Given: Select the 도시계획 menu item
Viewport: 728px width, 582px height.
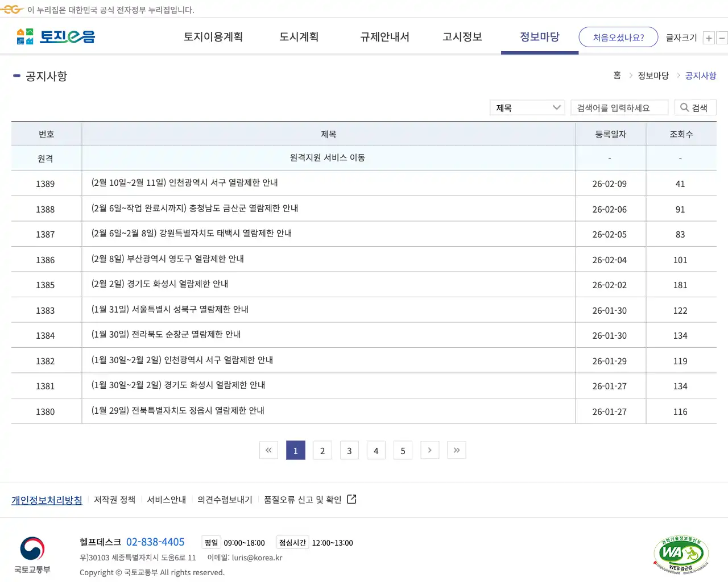Looking at the screenshot, I should [299, 37].
